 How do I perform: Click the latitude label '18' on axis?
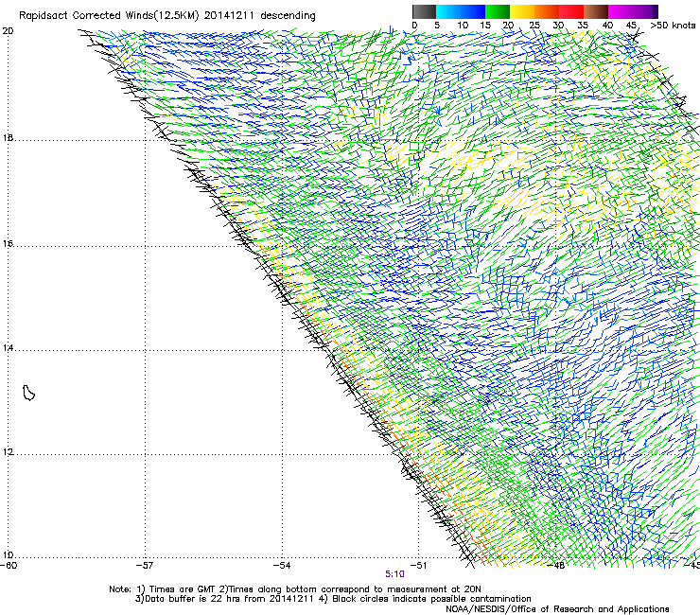click(8, 138)
